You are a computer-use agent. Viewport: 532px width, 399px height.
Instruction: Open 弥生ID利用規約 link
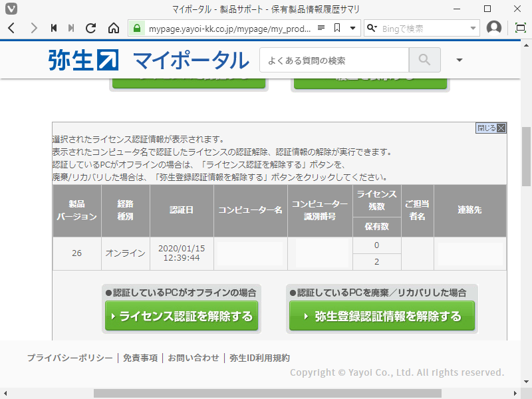click(x=259, y=358)
